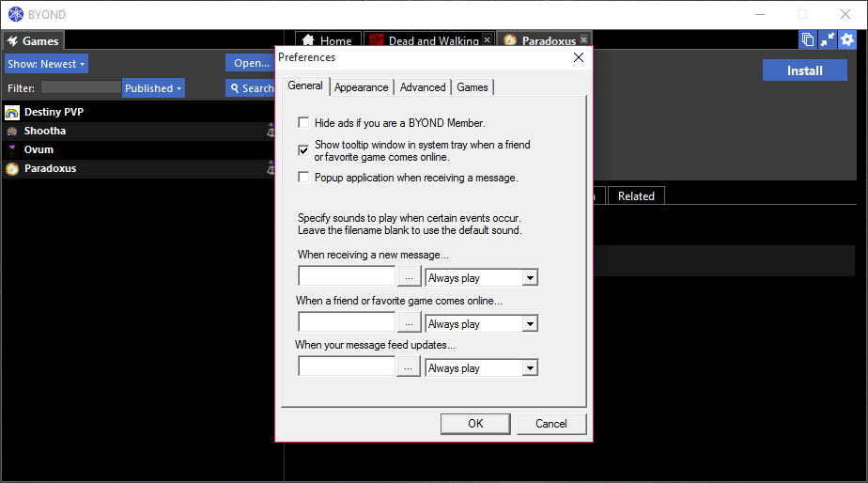Browse file for friend online sound

[x=409, y=323]
